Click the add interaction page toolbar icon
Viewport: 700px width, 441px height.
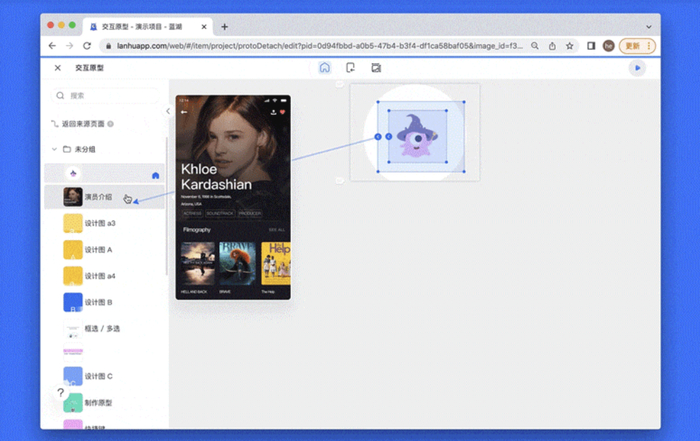click(x=350, y=68)
